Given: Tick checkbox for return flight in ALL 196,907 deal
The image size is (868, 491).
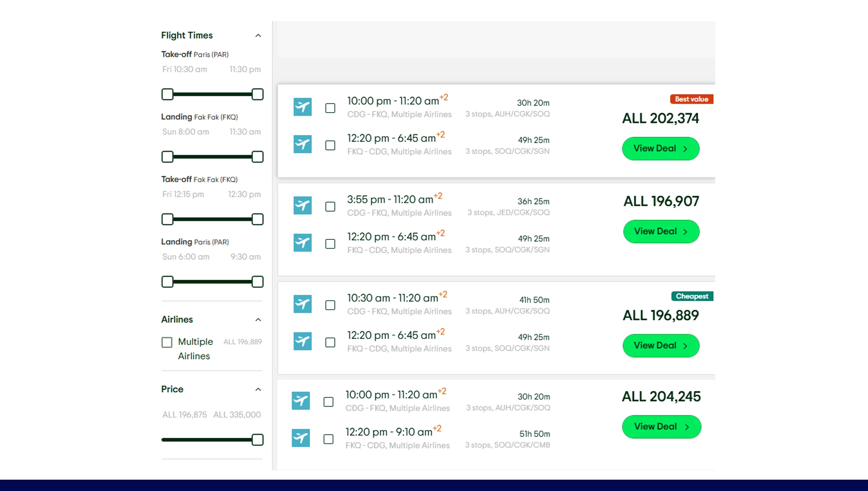Looking at the screenshot, I should (330, 244).
